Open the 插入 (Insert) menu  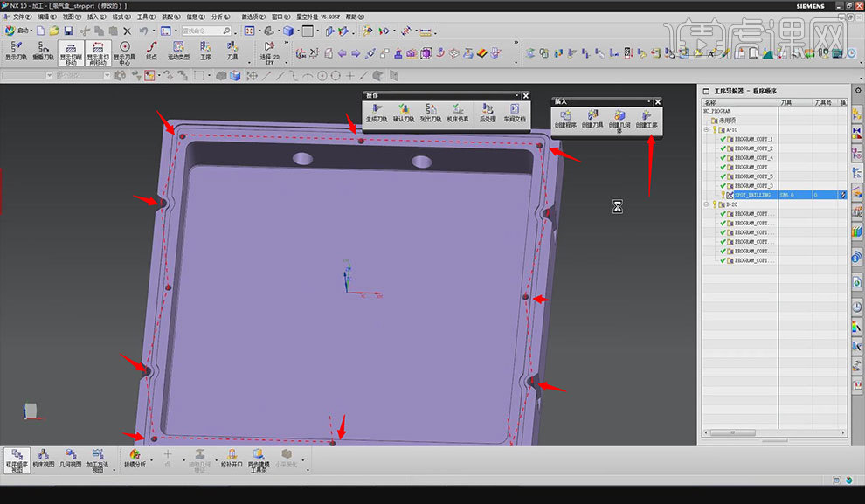96,17
